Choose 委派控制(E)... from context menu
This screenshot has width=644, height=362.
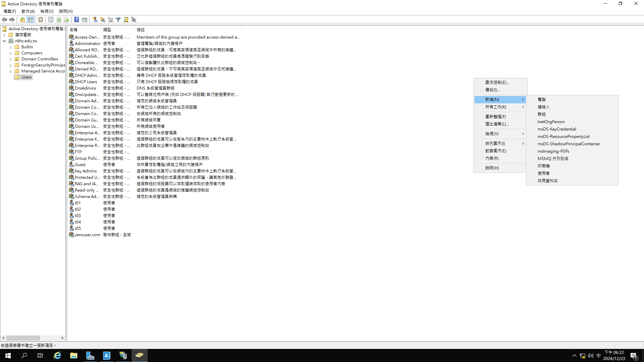pyautogui.click(x=500, y=83)
